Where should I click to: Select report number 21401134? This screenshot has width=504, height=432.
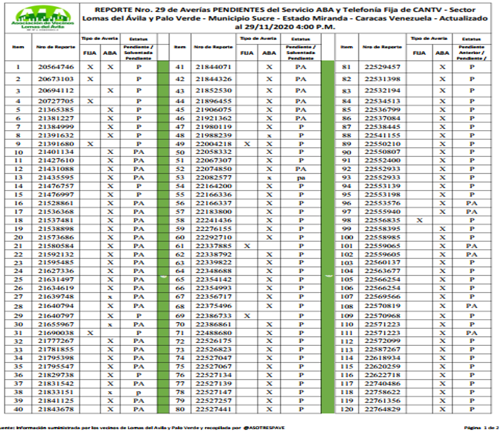click(56, 152)
